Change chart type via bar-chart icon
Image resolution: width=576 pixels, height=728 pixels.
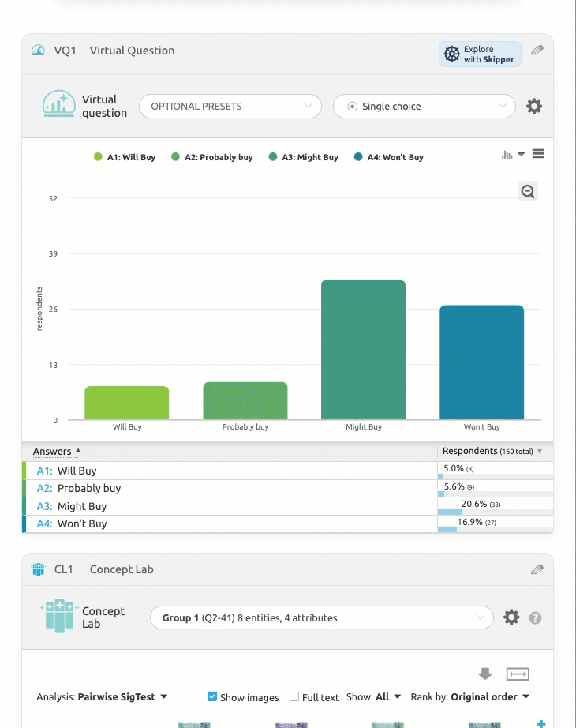click(512, 155)
